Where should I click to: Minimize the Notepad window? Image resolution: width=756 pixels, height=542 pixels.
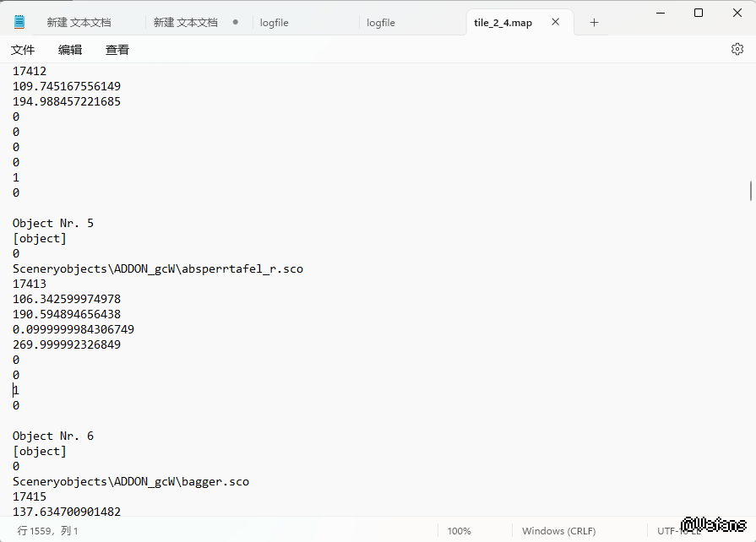661,13
